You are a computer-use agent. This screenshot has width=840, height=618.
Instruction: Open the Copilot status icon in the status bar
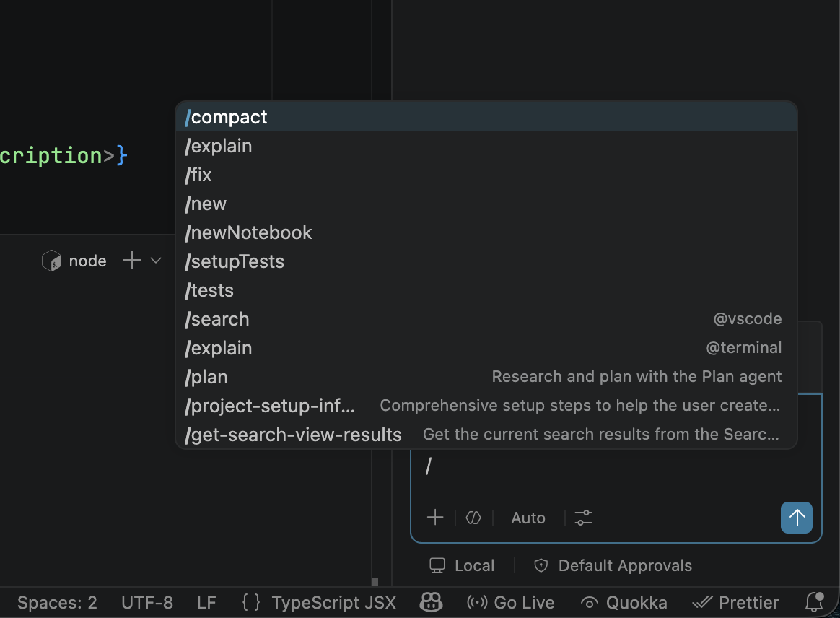(431, 602)
